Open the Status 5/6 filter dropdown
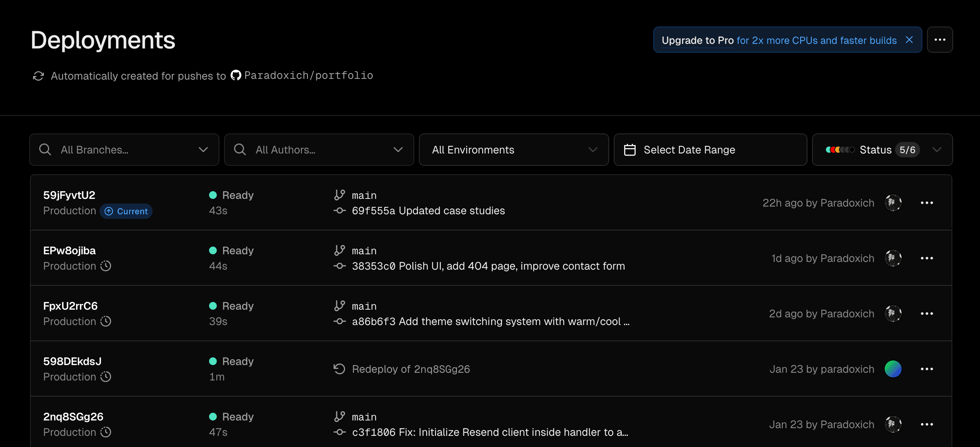 882,150
